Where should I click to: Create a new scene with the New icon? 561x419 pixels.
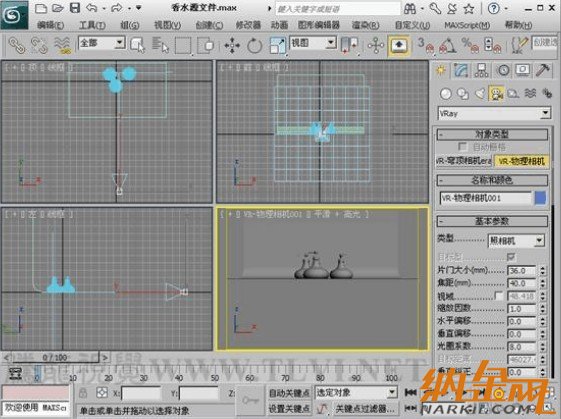[41, 8]
